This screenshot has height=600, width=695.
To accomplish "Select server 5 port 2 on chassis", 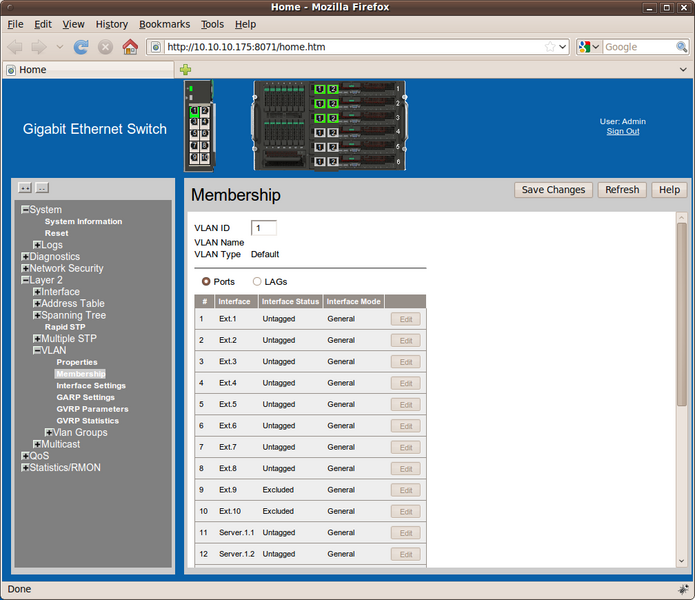I will tap(333, 147).
